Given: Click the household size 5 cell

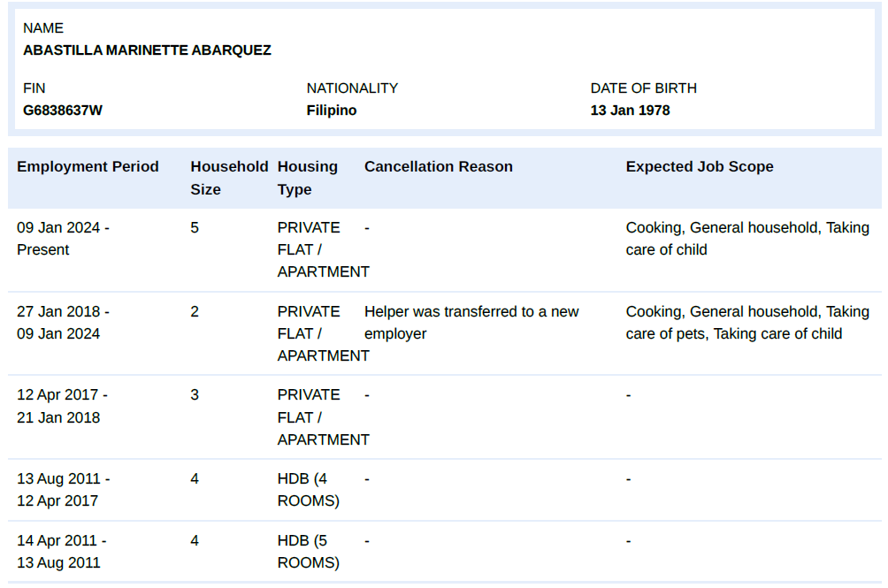Looking at the screenshot, I should click(195, 228).
